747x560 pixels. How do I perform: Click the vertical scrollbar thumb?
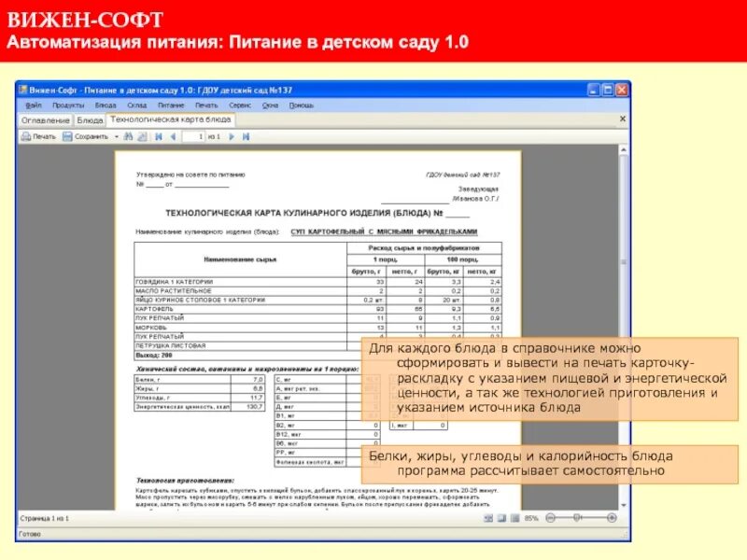[623, 262]
